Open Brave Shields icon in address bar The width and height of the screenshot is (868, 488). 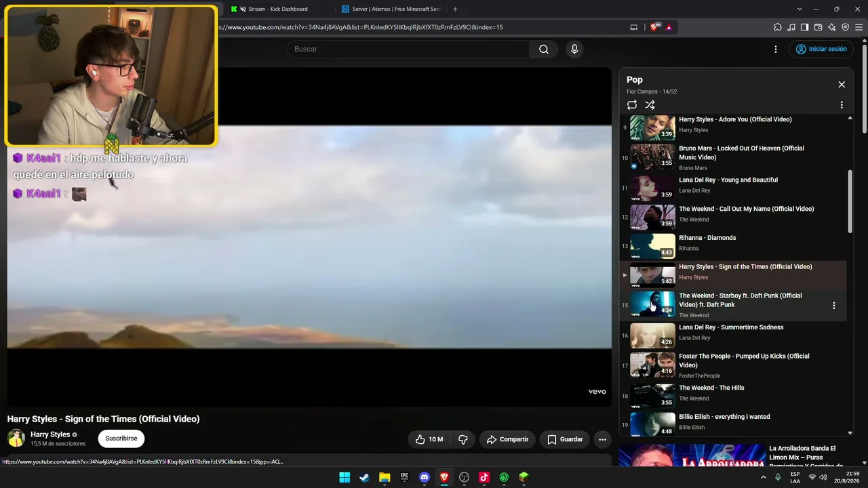pyautogui.click(x=654, y=27)
